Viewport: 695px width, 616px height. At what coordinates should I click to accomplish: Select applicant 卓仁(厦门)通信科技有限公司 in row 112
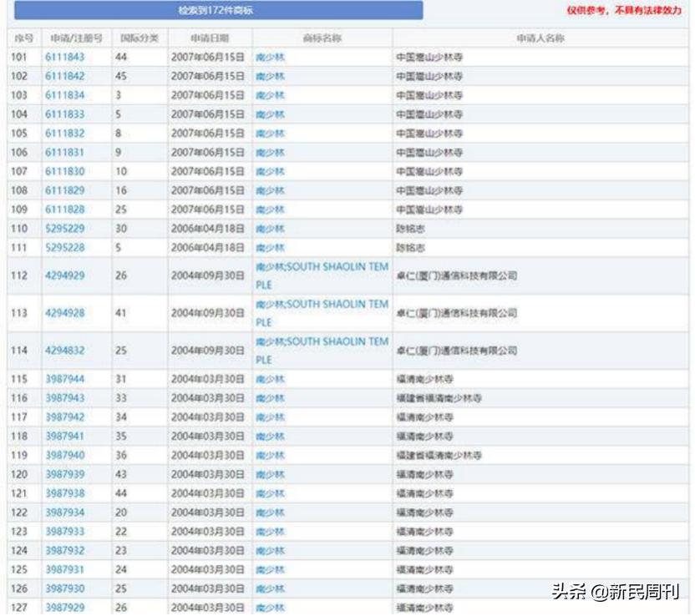point(457,275)
